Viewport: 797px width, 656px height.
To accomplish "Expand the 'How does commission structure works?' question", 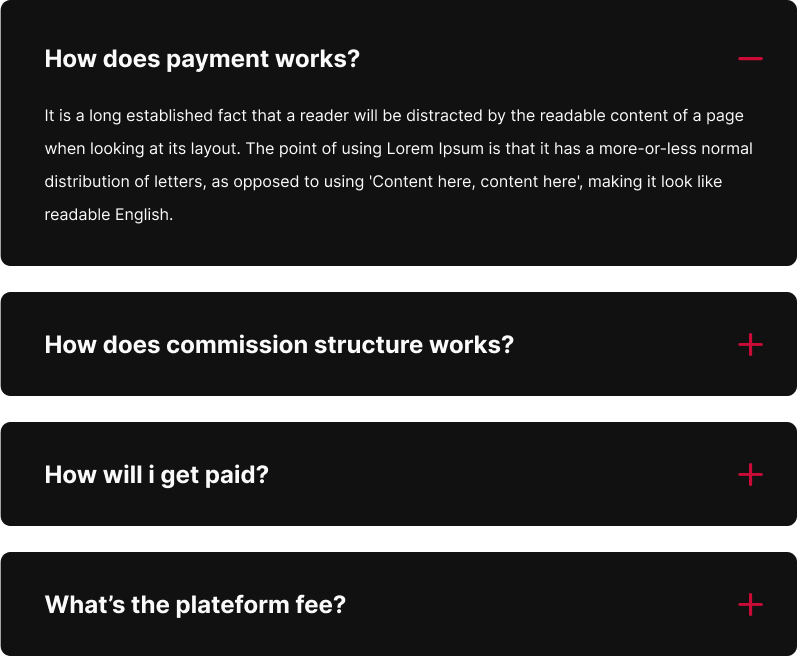I will [279, 345].
